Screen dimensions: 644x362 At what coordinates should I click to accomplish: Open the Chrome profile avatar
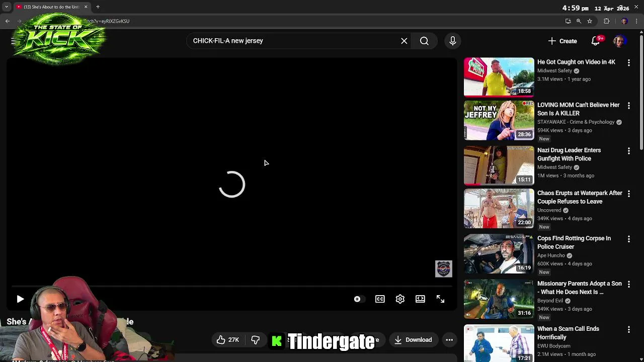point(624,21)
